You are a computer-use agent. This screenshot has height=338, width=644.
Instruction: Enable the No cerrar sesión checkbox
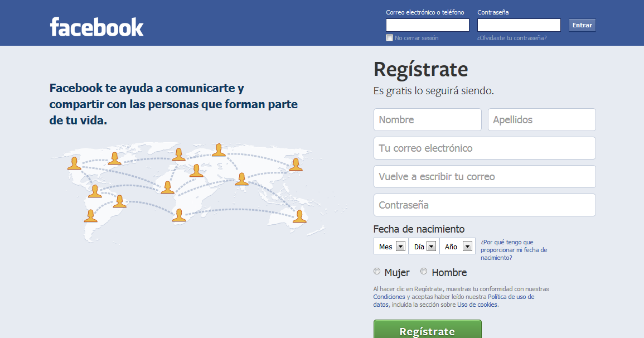pos(389,38)
